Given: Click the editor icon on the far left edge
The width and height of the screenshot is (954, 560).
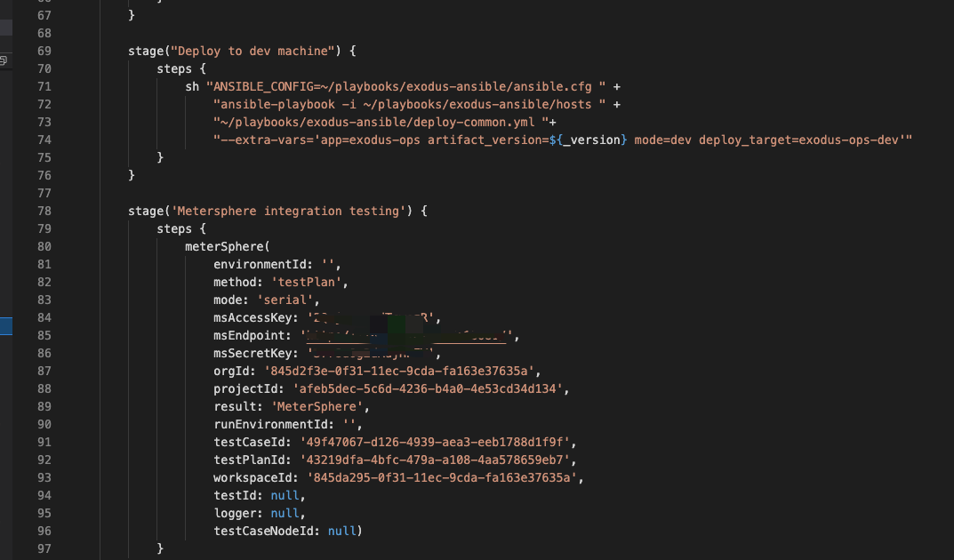Looking at the screenshot, I should 4,60.
